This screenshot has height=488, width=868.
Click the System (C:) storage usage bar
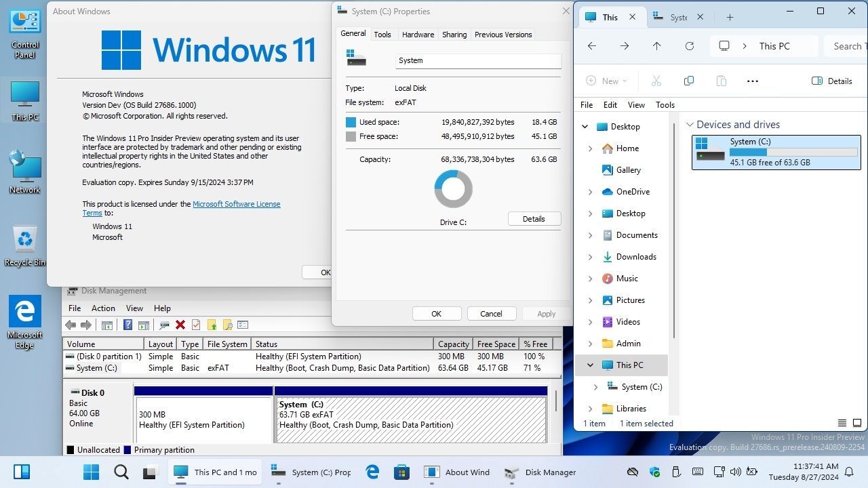[x=793, y=152]
